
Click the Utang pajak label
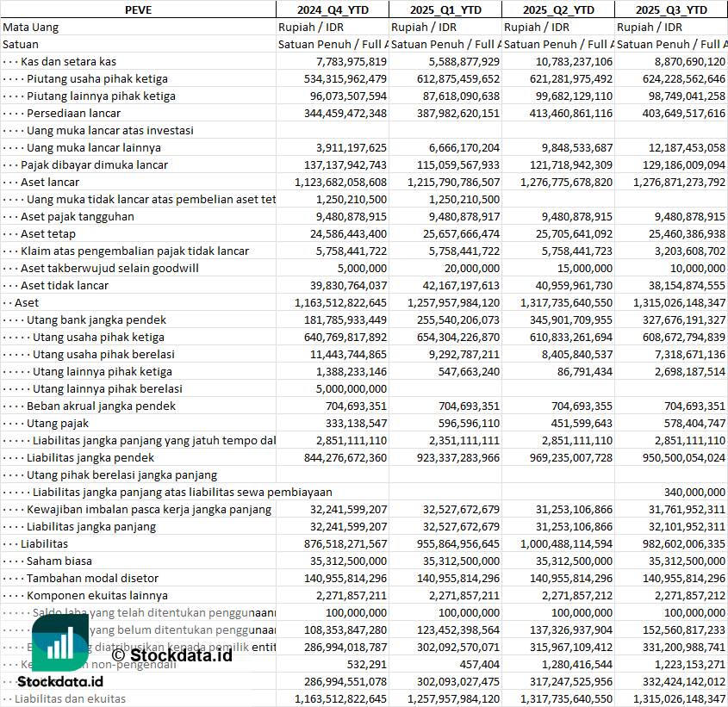(x=58, y=424)
